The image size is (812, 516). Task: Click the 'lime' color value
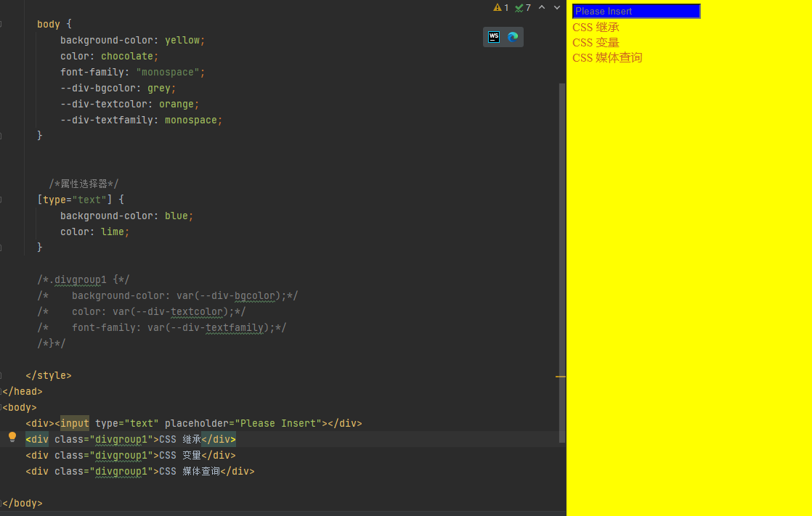point(113,232)
